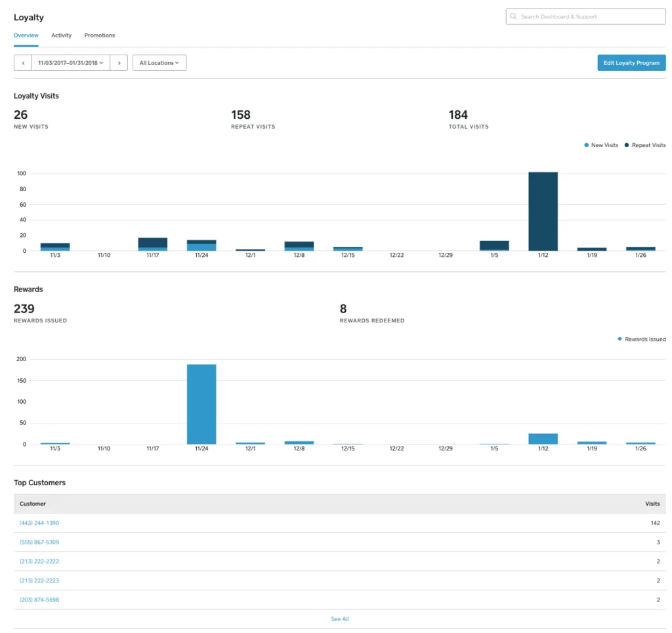Click the 11/24 rewards issued bar
This screenshot has height=633, width=672.
(x=201, y=404)
